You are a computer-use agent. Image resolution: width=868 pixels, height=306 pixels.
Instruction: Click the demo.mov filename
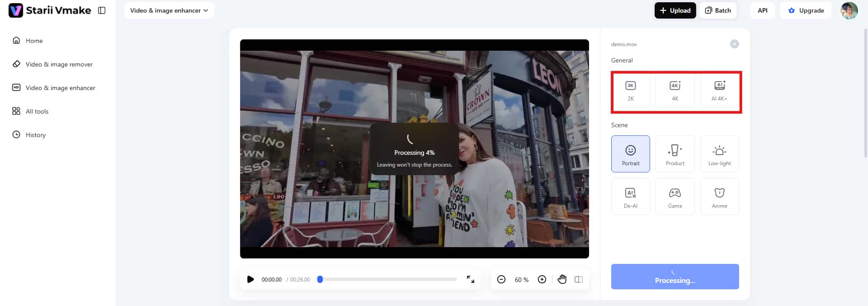(x=624, y=44)
